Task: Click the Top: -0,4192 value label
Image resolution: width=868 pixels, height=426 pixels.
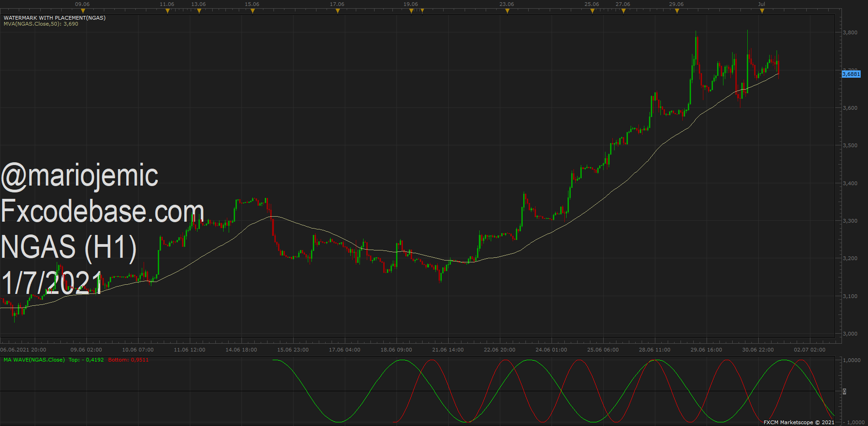Action: [x=86, y=360]
